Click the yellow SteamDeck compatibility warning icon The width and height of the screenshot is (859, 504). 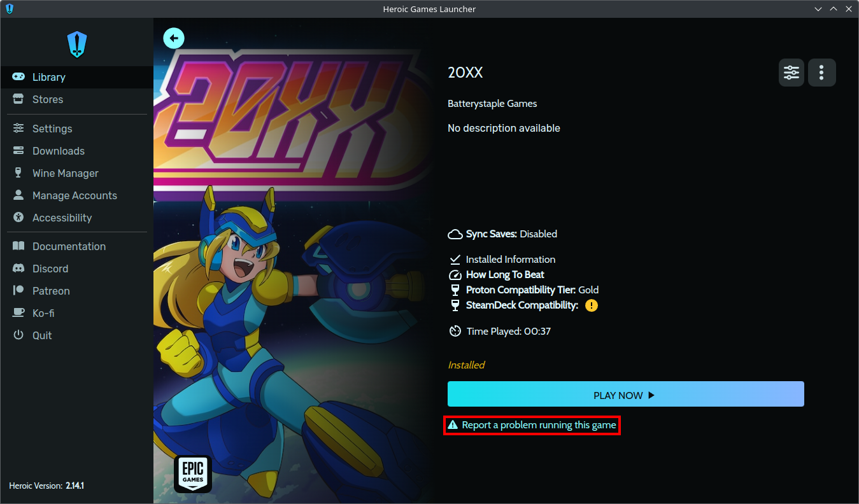click(592, 305)
